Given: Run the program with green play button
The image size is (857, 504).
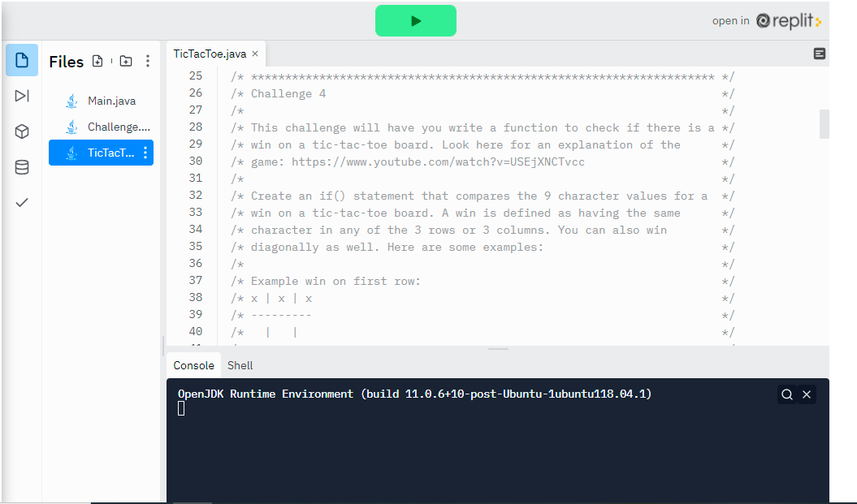Looking at the screenshot, I should [415, 21].
